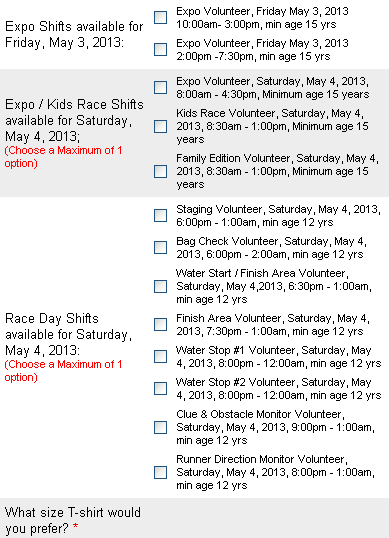Choose the Water Stop #1 Volunteer checkbox
This screenshot has height=538, width=389.
[x=161, y=356]
